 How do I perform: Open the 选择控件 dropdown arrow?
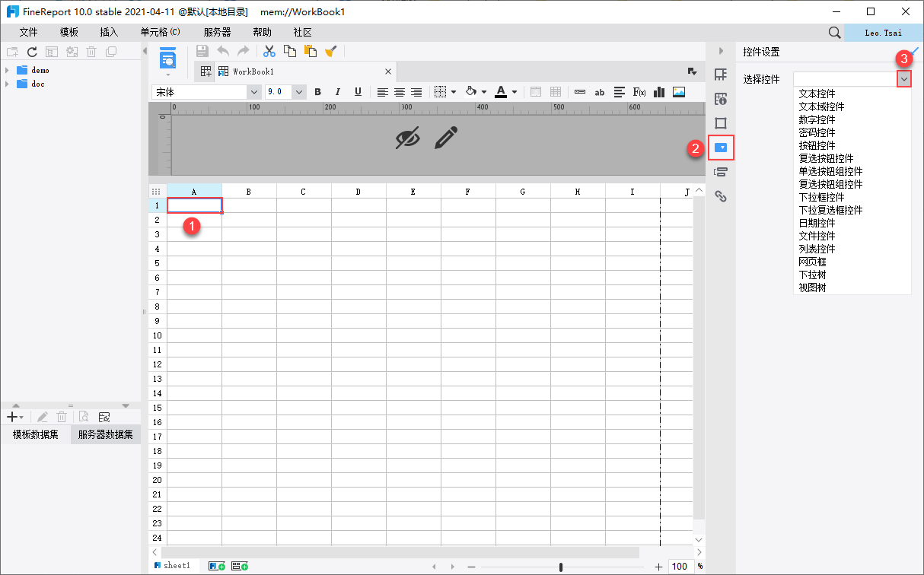click(x=903, y=78)
